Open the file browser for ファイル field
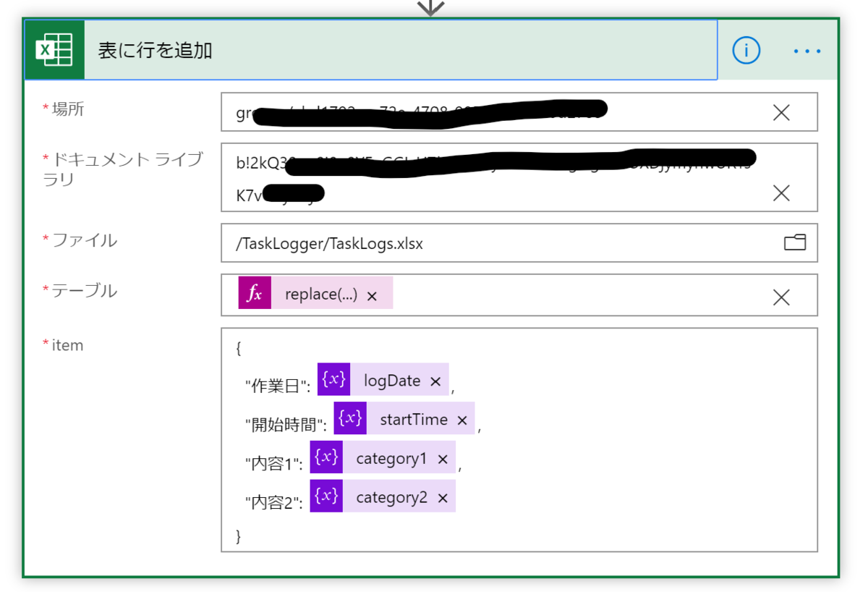This screenshot has height=592, width=868. (x=794, y=242)
